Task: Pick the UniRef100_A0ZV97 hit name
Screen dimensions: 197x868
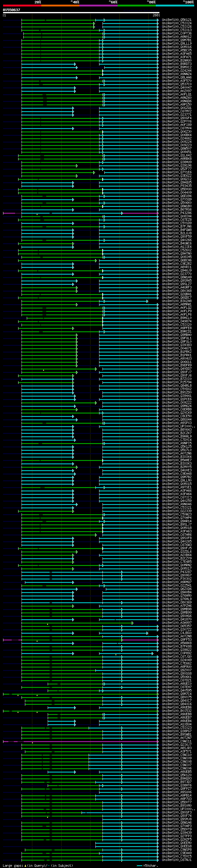Action: coord(176,91)
